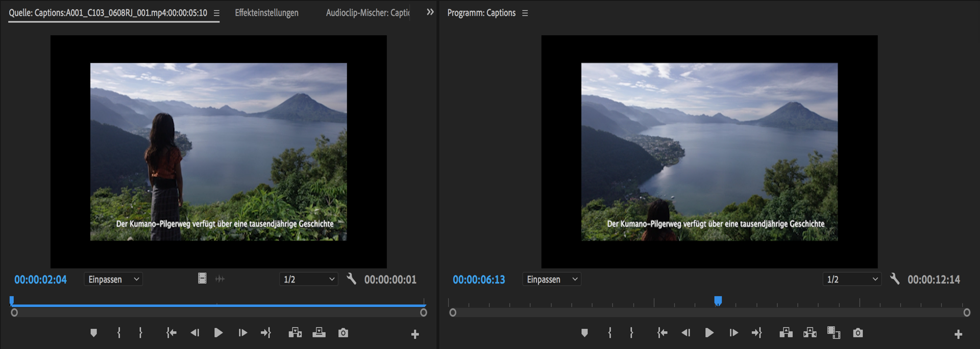The height and width of the screenshot is (349, 980).
Task: Click Source monitor playhead marker
Action: tap(12, 300)
